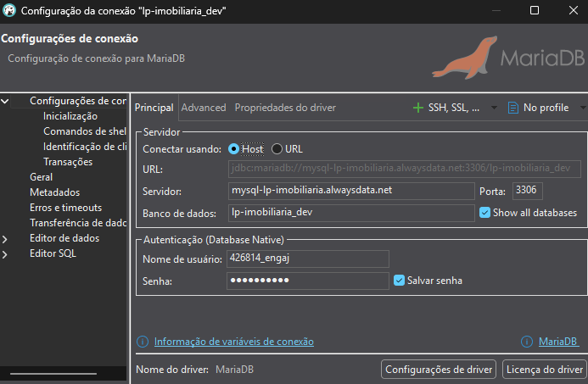588x384 pixels.
Task: Expand the Editor SQL tree node
Action: pyautogui.click(x=4, y=254)
